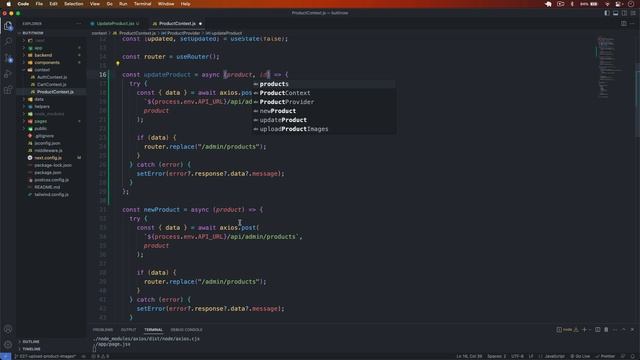Open tailwind.config.js in explorer
Image resolution: width=640 pixels, height=360 pixels.
[51, 194]
